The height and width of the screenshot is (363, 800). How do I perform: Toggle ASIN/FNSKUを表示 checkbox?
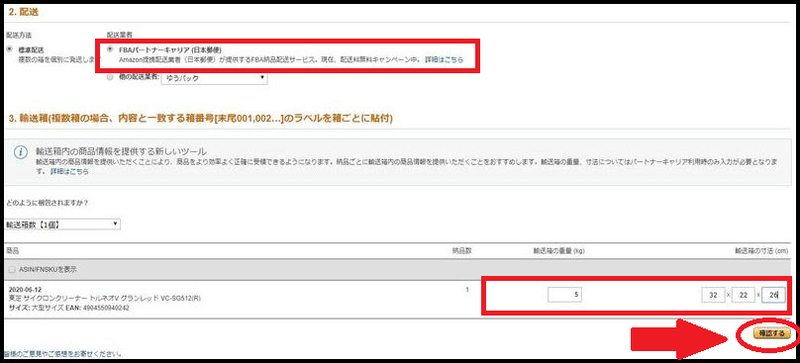pyautogui.click(x=11, y=269)
